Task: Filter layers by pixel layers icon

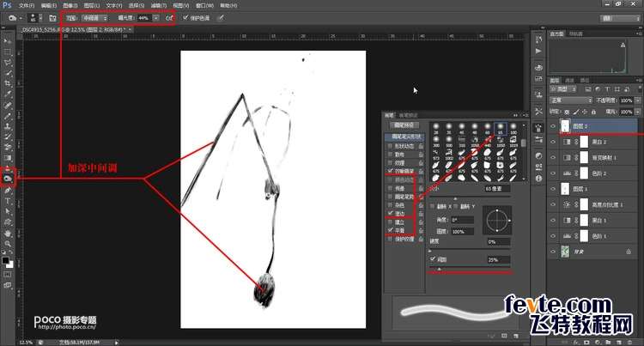Action: [588, 89]
